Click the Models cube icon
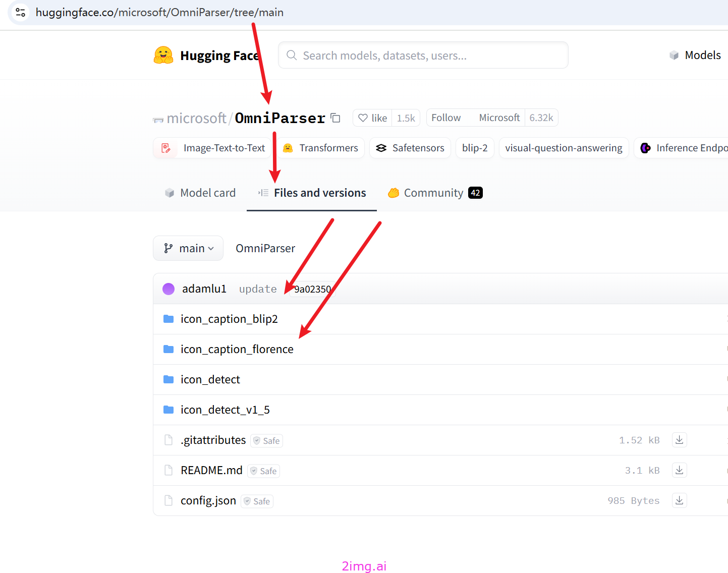The image size is (728, 573). point(674,55)
